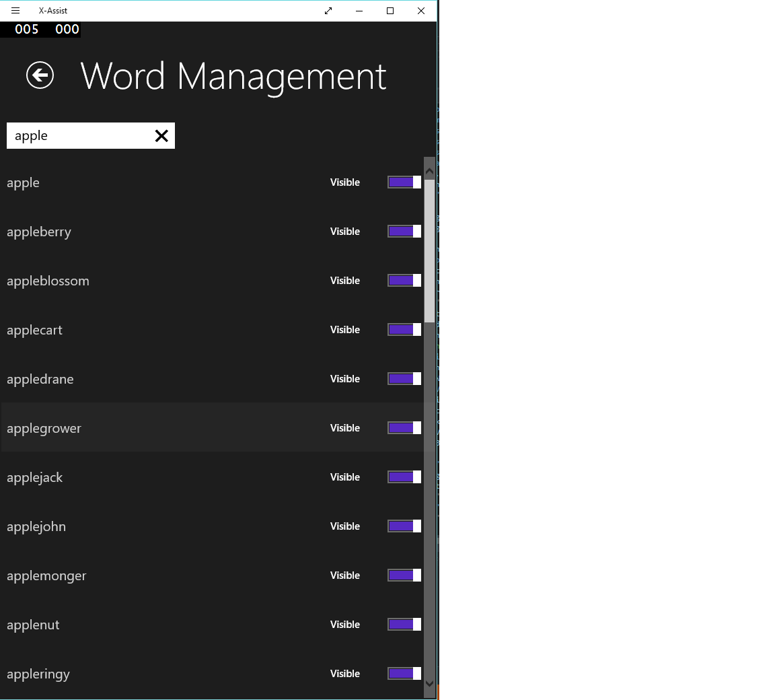This screenshot has height=700, width=775.
Task: Click the Visible label beside apple
Action: pos(345,182)
